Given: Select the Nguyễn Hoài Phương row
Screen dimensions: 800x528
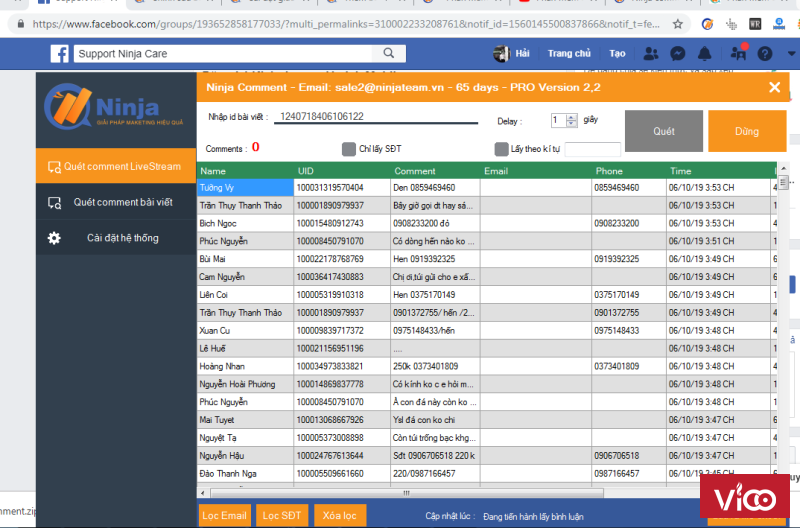Looking at the screenshot, I should pyautogui.click(x=487, y=384).
